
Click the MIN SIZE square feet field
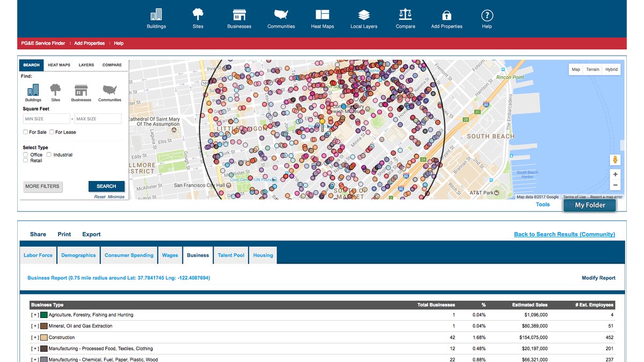point(46,119)
